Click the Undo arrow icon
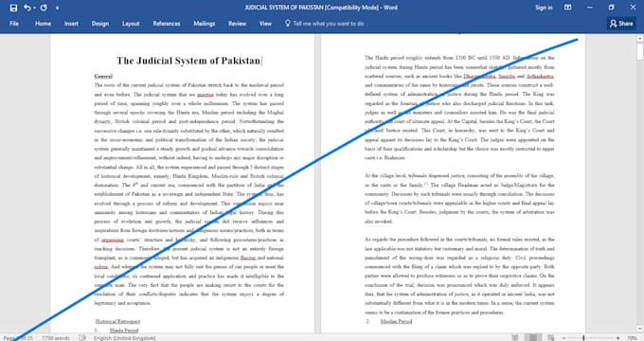This screenshot has height=341, width=644. [x=27, y=8]
